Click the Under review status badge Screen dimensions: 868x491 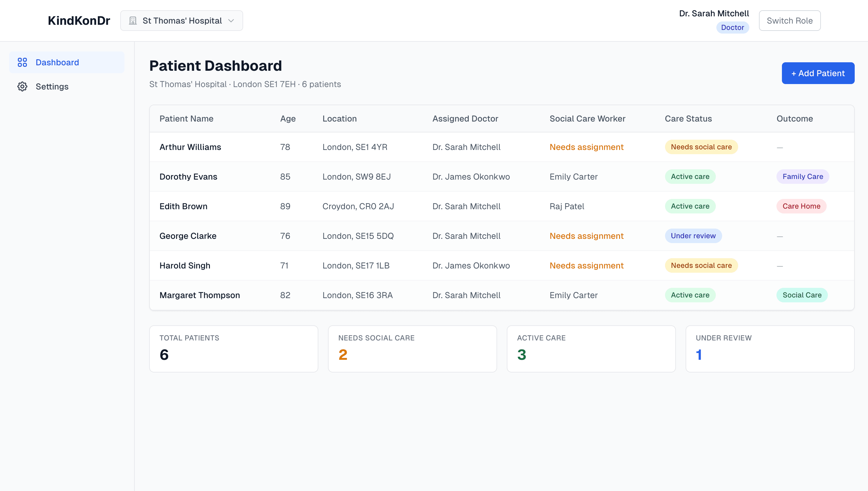693,236
